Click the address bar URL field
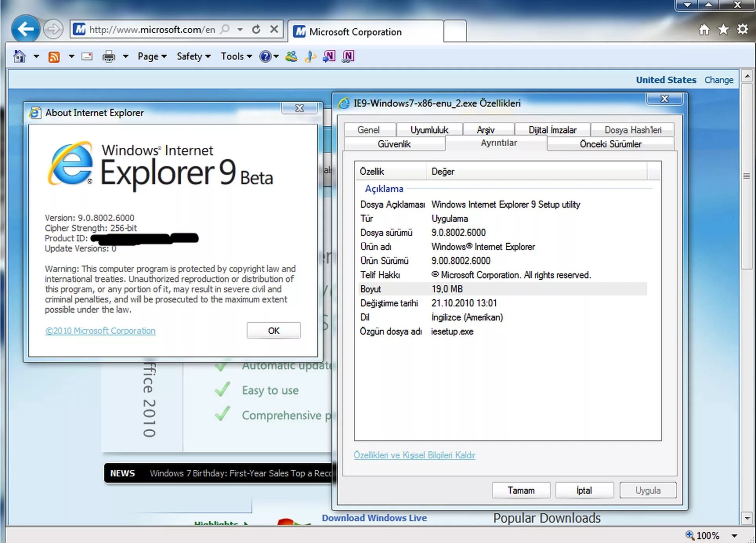This screenshot has height=543, width=756. (152, 29)
